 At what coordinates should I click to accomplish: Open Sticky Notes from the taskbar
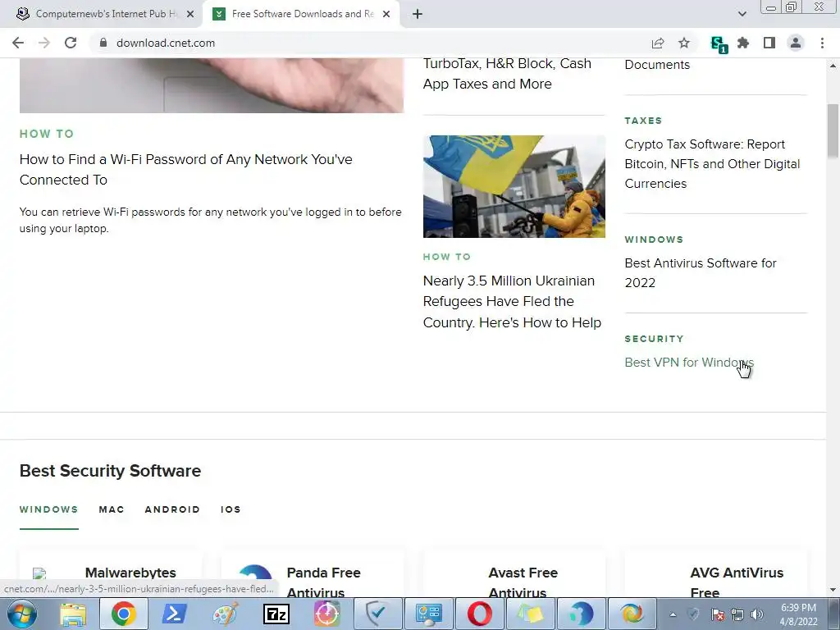531,614
